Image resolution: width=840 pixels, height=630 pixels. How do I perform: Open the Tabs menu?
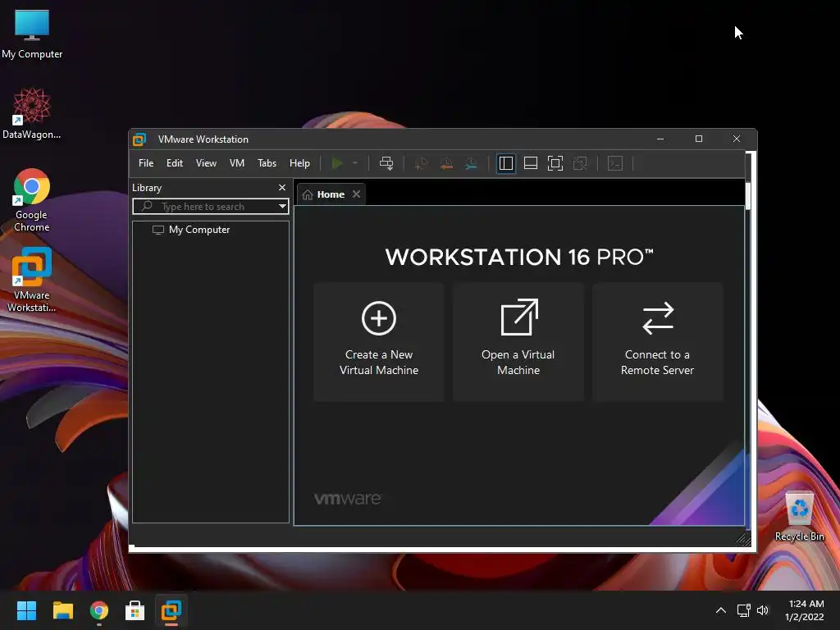[x=267, y=163]
